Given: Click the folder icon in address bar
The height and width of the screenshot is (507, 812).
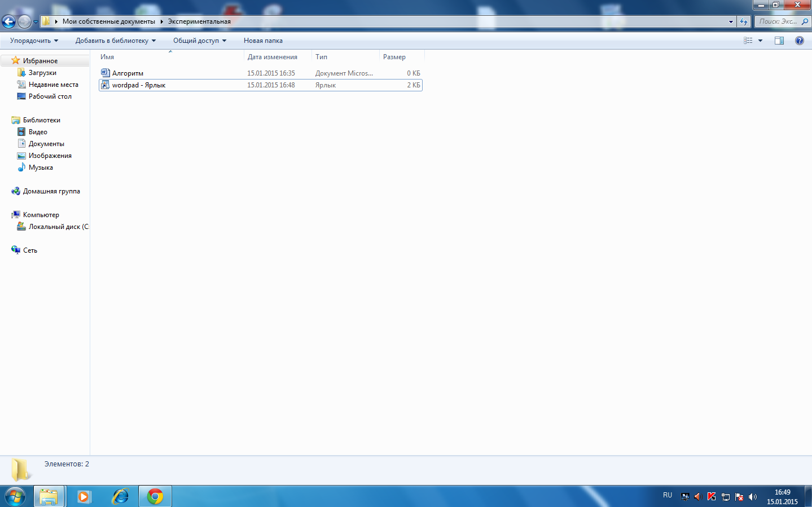Looking at the screenshot, I should pyautogui.click(x=46, y=21).
